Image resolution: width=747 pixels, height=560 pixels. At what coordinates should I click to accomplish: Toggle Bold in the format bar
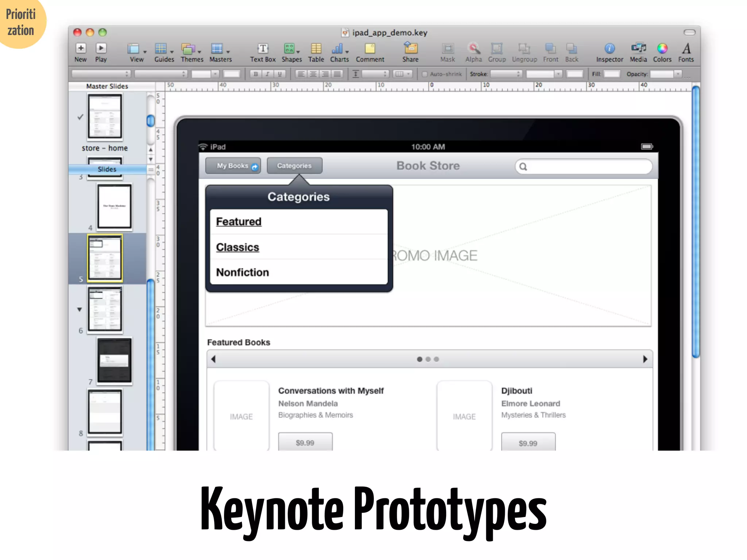256,74
